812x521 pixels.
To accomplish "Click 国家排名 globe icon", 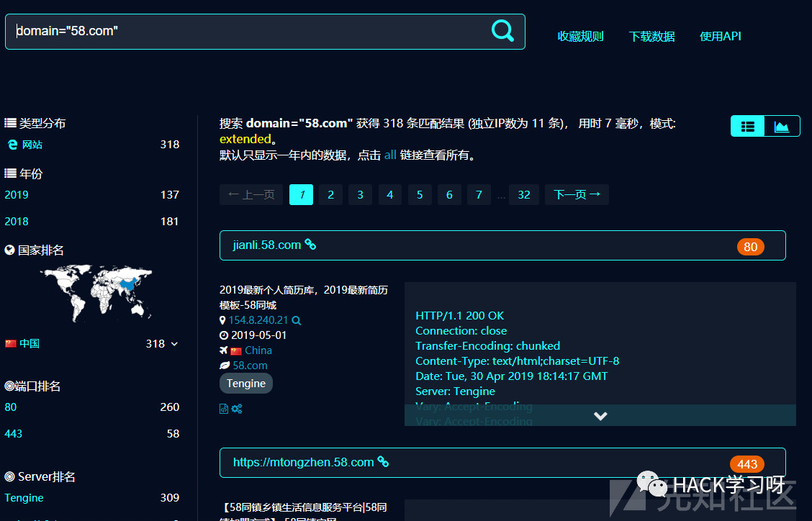I will (x=9, y=250).
